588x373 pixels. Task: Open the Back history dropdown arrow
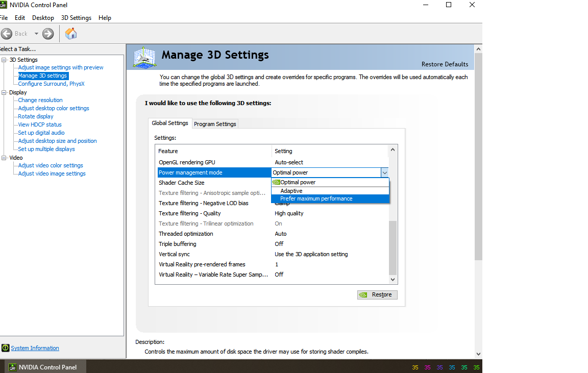[x=36, y=34]
